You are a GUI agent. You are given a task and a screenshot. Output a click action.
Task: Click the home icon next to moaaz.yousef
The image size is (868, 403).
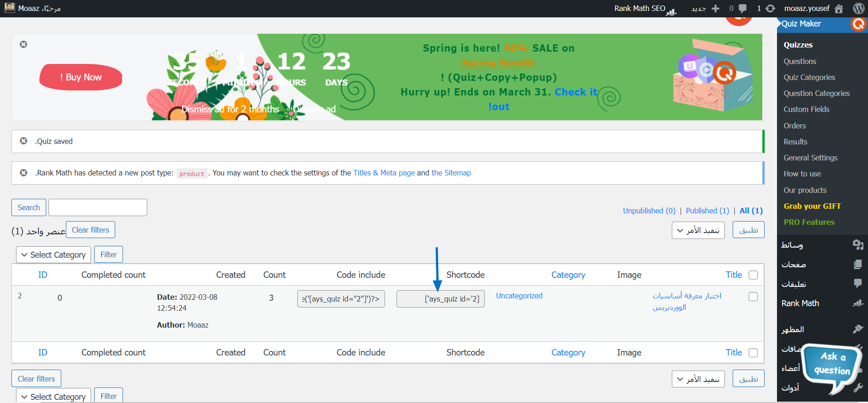[x=839, y=8]
